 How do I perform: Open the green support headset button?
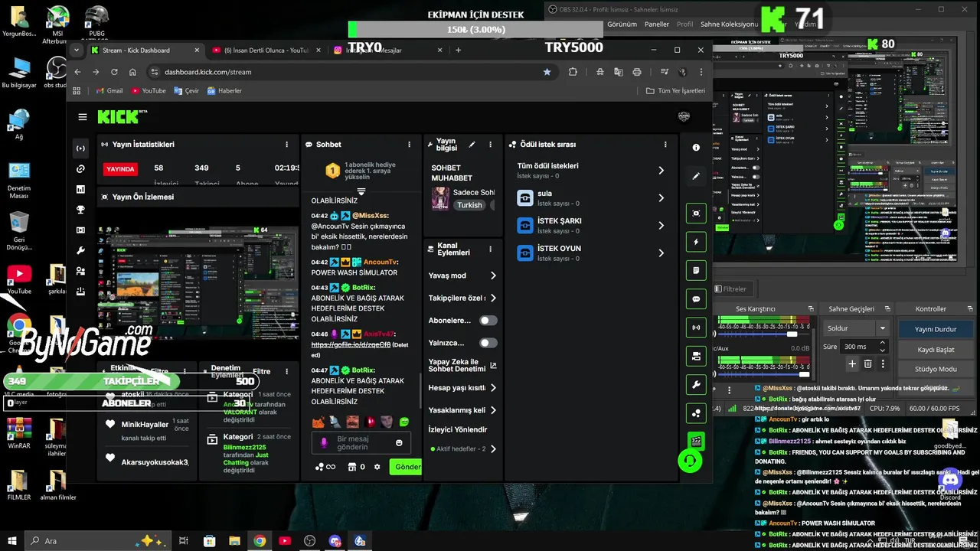point(690,461)
